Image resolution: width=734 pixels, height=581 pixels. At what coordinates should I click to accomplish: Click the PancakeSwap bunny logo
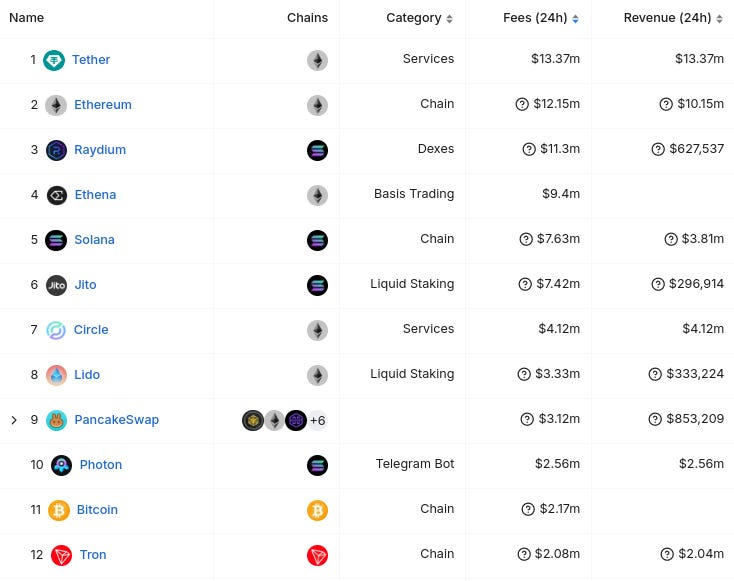click(x=56, y=420)
